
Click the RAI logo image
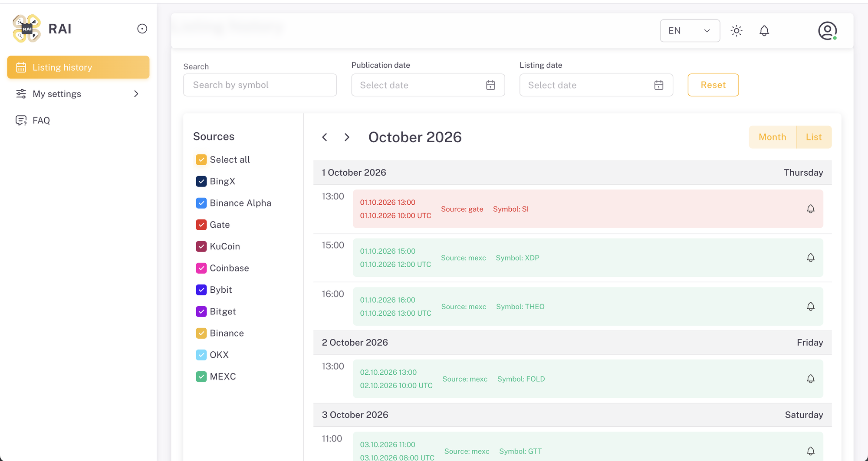[x=27, y=29]
